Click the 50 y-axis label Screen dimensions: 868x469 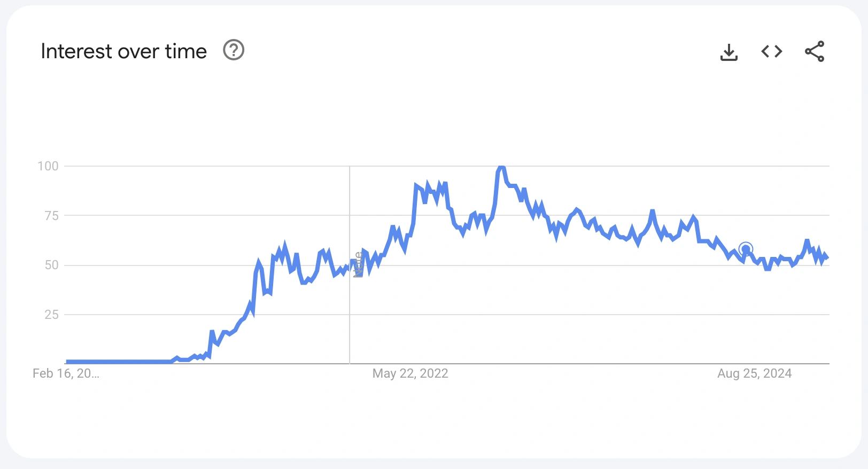pyautogui.click(x=52, y=265)
